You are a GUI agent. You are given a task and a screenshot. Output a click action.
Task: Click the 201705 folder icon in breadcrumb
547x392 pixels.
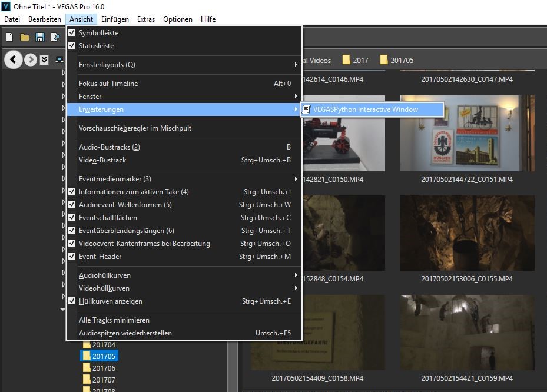[x=384, y=60]
